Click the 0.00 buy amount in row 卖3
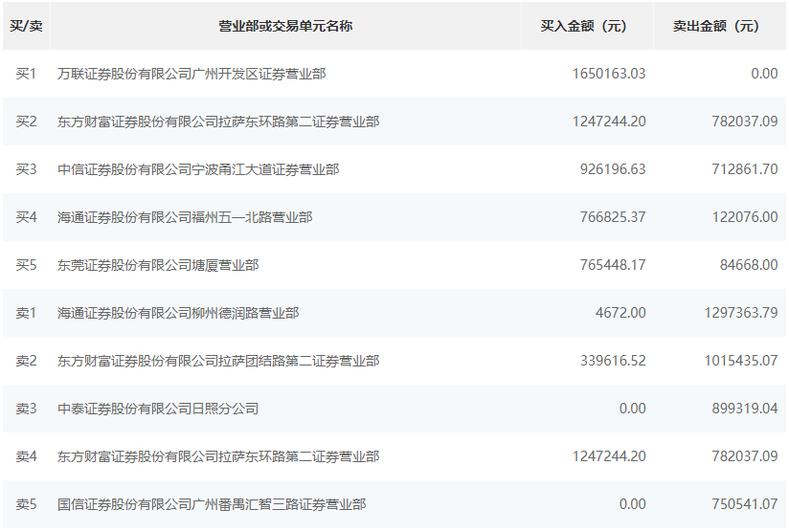 coord(633,409)
